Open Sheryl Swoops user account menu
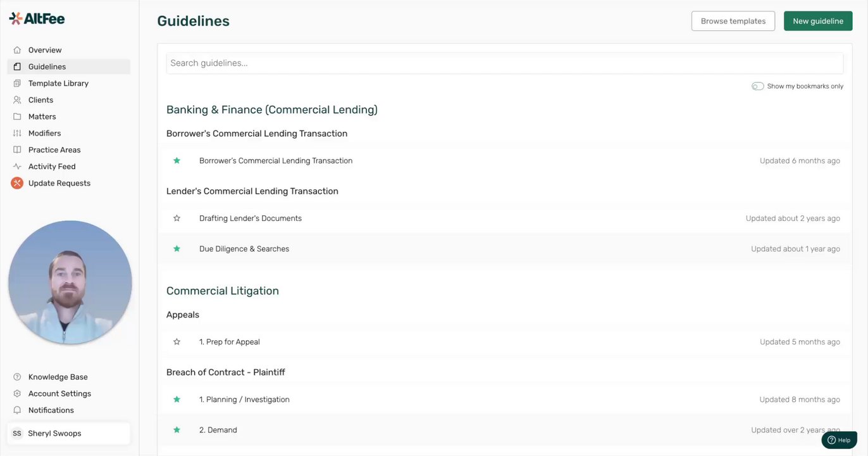 click(68, 434)
